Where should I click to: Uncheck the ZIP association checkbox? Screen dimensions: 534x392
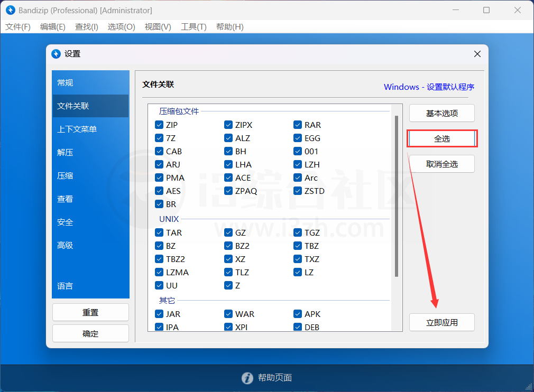coord(159,125)
